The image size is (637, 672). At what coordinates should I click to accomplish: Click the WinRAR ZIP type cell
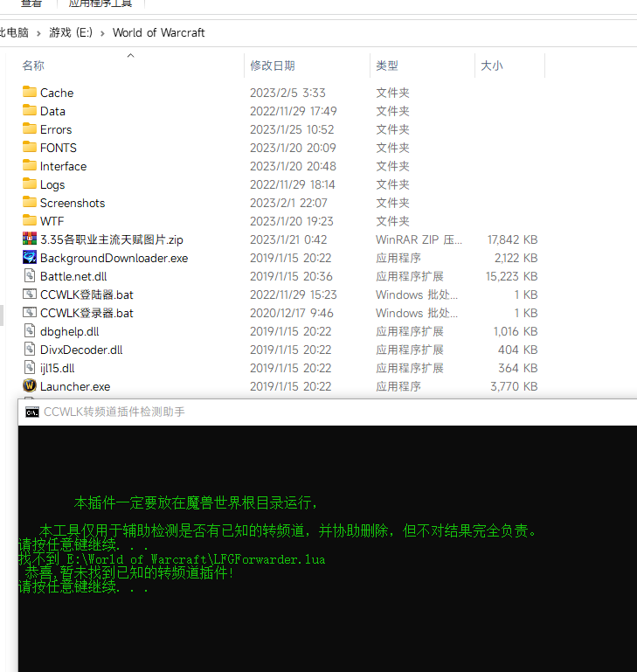click(x=419, y=239)
